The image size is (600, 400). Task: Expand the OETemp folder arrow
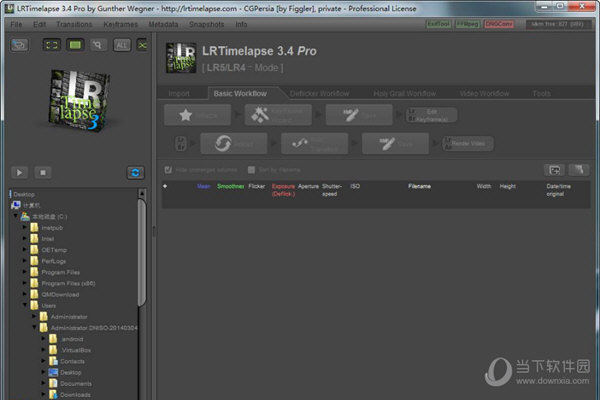(25, 250)
